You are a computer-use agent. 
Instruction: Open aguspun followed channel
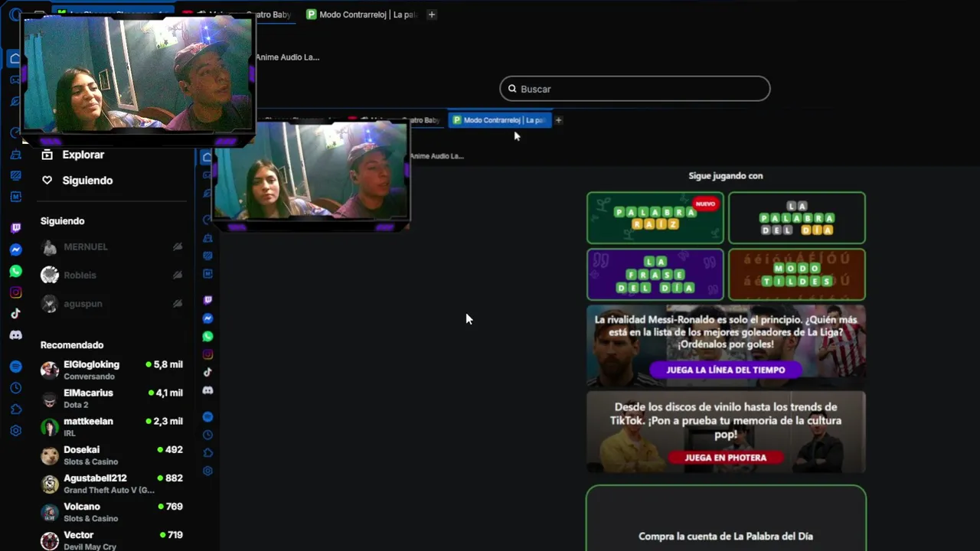point(113,303)
